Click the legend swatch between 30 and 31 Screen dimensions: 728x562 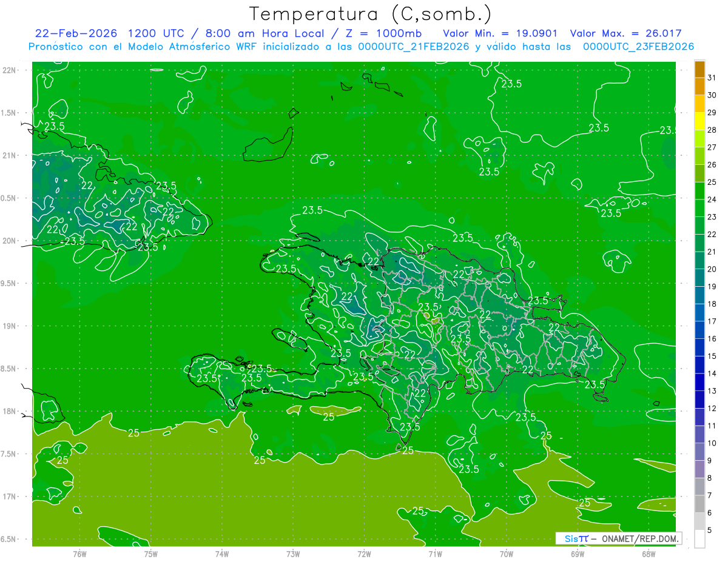coord(699,86)
